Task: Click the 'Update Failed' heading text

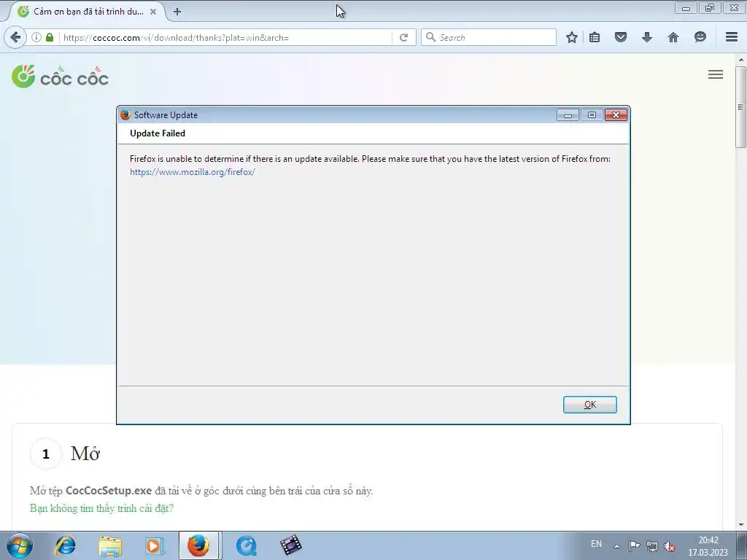Action: pos(158,133)
